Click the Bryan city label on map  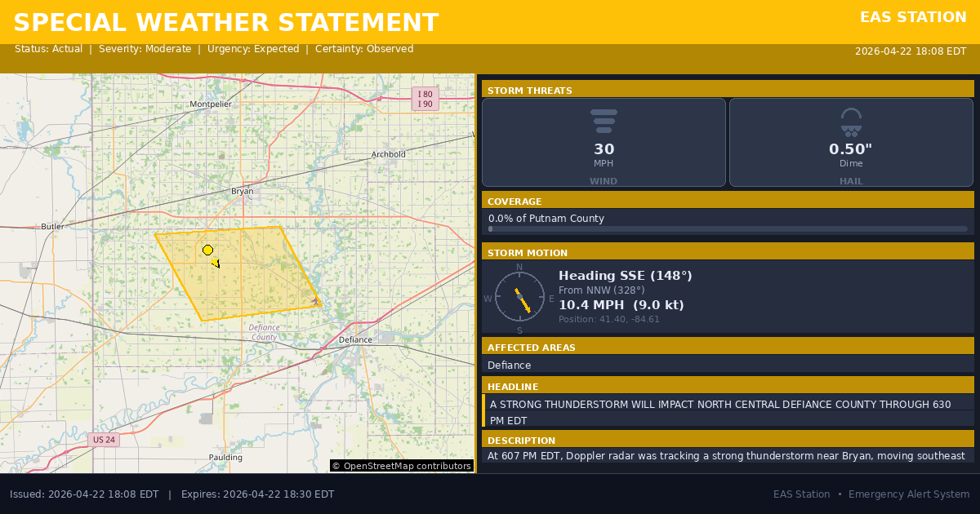tap(243, 191)
